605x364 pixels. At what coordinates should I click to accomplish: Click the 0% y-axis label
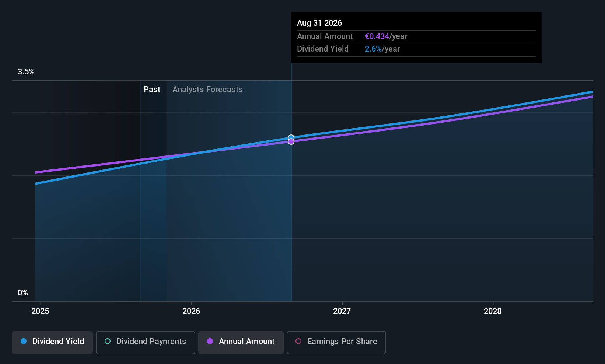(23, 293)
